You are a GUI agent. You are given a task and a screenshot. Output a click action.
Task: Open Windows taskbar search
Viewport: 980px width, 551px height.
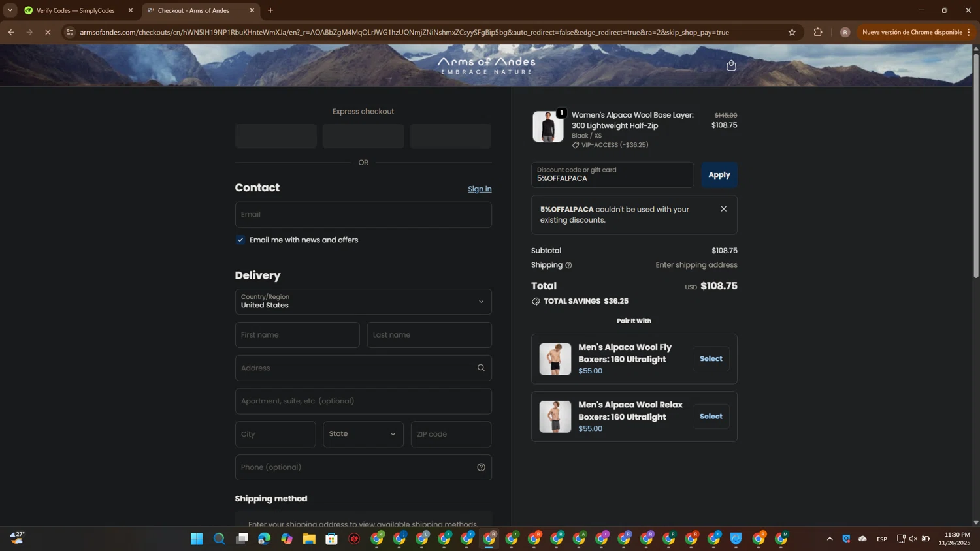point(219,539)
